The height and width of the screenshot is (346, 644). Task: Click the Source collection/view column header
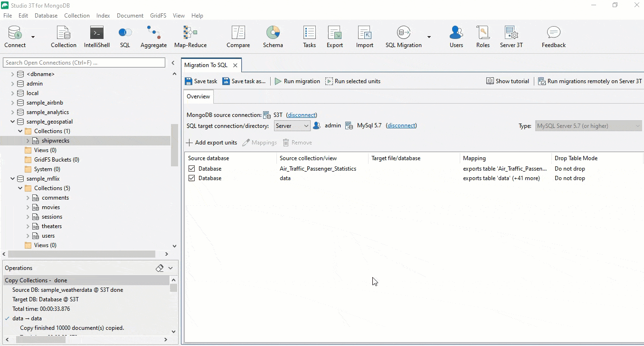point(322,158)
